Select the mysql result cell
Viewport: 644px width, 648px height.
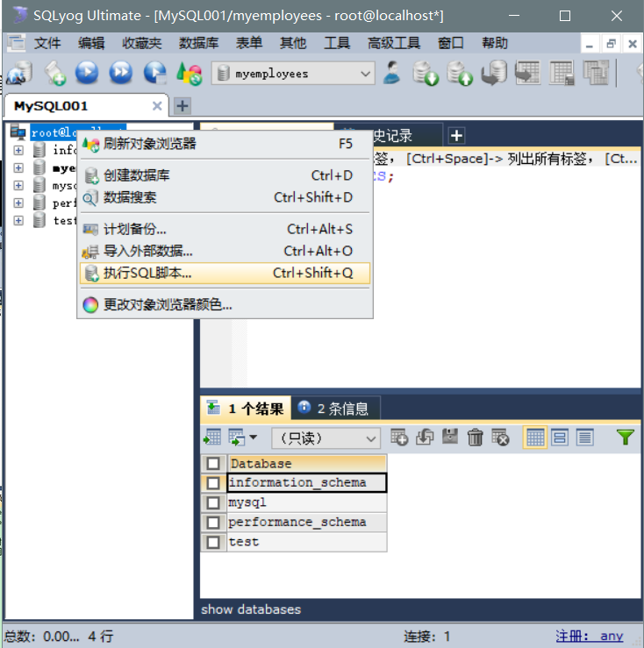[x=307, y=502]
